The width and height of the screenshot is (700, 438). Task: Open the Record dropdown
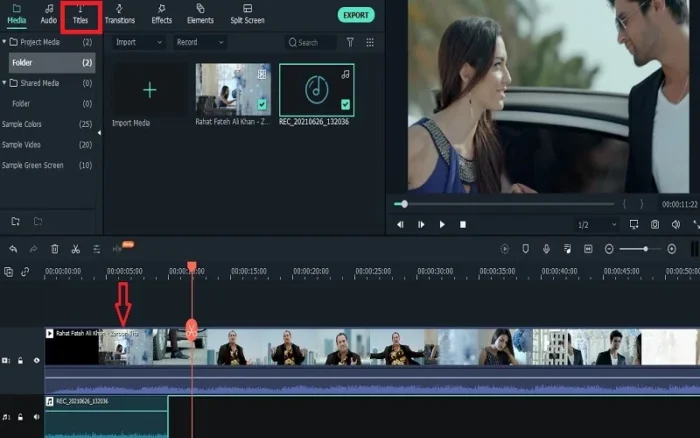click(200, 42)
